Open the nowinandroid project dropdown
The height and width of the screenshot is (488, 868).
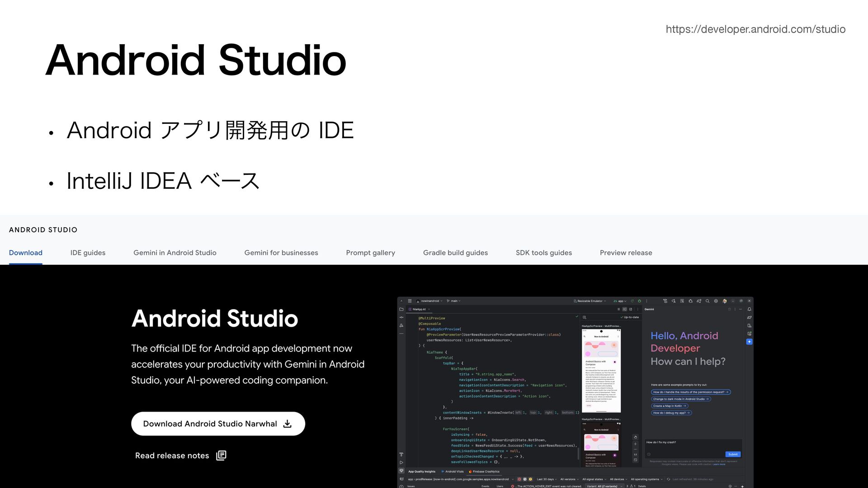click(429, 301)
